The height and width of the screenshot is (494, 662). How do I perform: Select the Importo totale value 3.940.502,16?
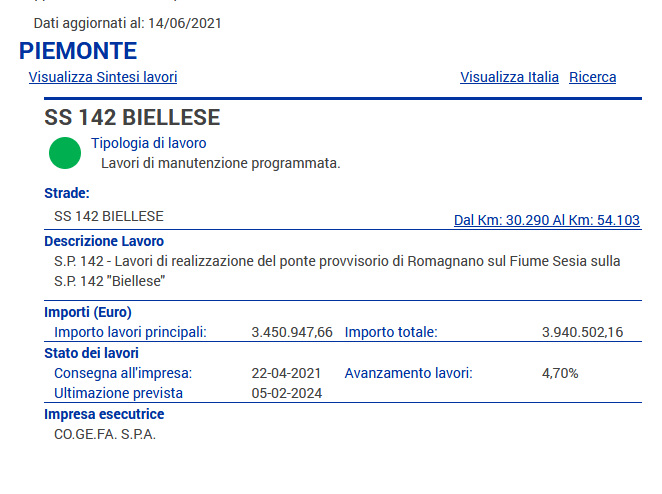pos(582,332)
